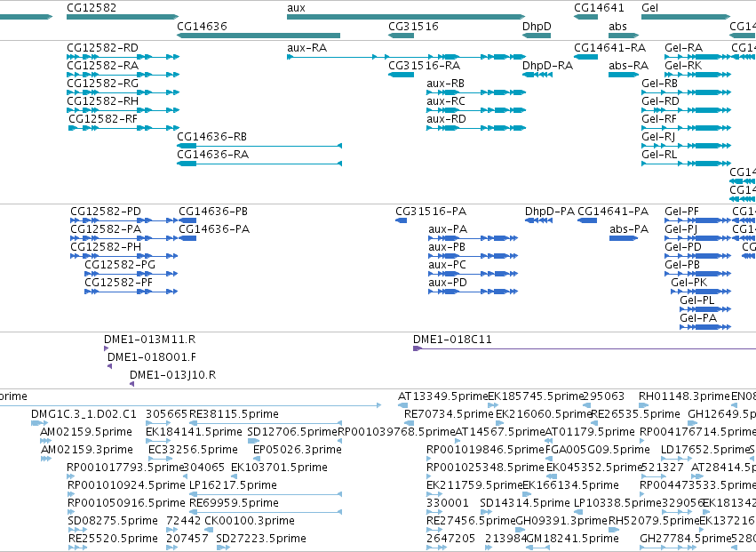Select the Gel-RL transcript
Screen dimensions: 756x552
pyautogui.click(x=686, y=164)
